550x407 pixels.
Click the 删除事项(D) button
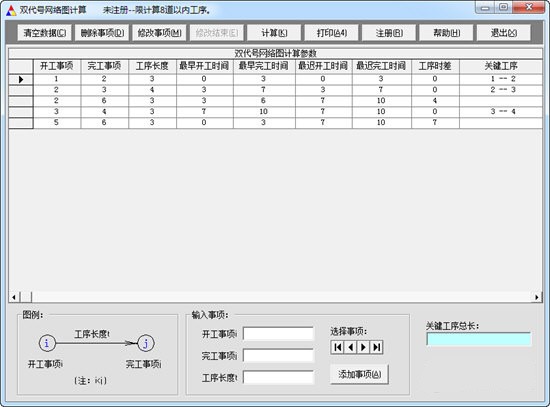click(102, 33)
